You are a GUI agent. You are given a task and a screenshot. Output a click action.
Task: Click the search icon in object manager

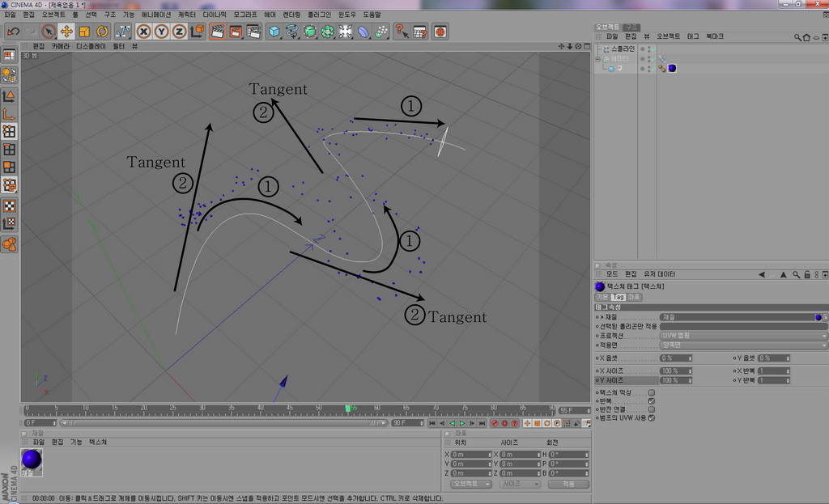click(797, 37)
